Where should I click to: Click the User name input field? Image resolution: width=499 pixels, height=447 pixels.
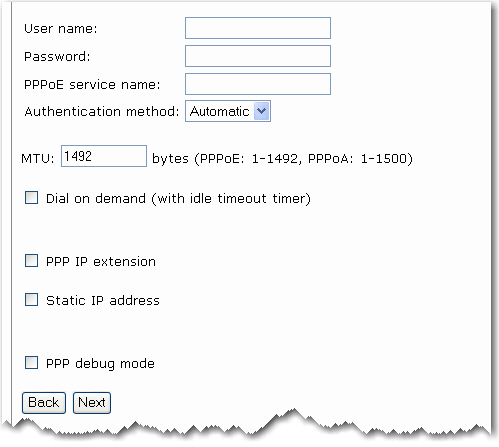pos(258,28)
